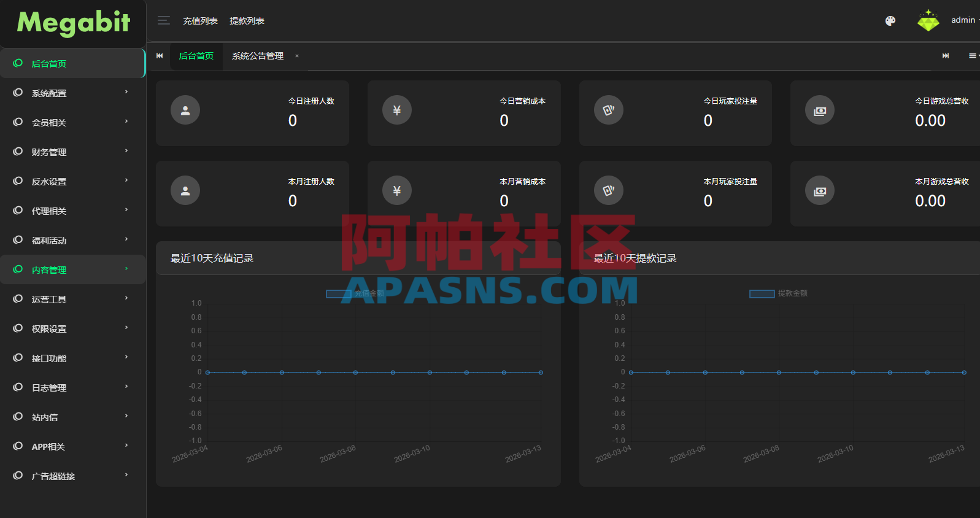
Task: Open 接口功能 in the sidebar
Action: [x=73, y=358]
